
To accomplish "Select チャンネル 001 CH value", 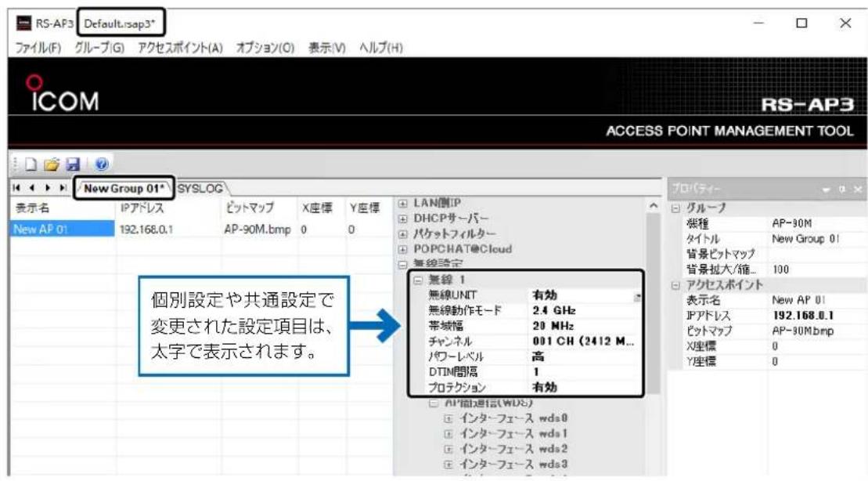I will (583, 342).
